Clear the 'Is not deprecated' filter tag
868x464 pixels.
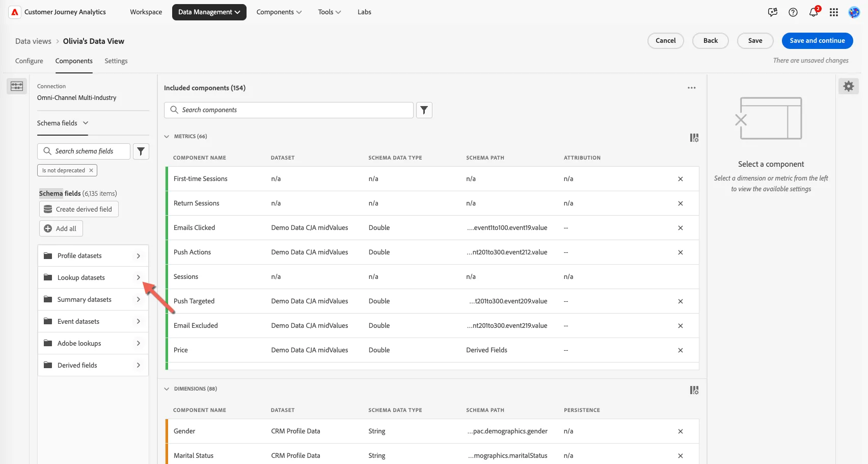pyautogui.click(x=91, y=170)
